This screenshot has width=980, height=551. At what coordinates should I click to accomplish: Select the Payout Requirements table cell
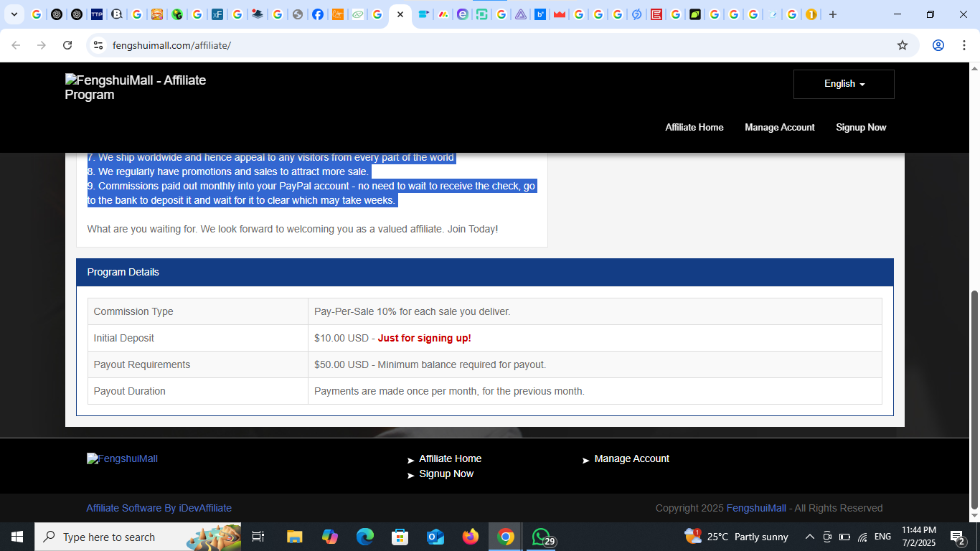(x=198, y=364)
